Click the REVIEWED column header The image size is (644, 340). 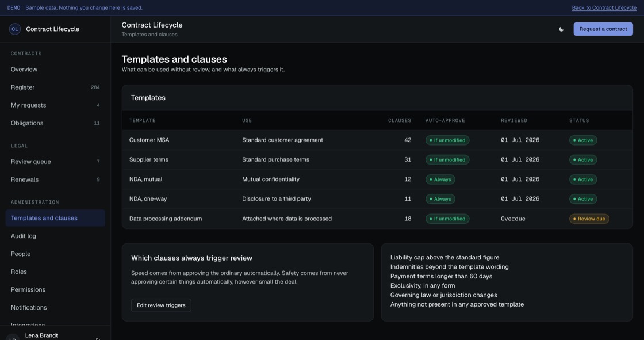click(514, 120)
